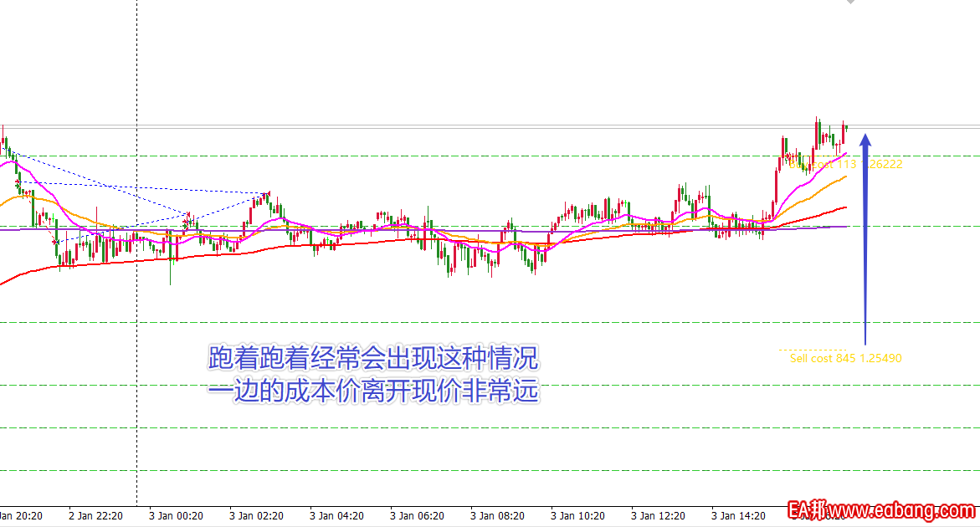
Task: Click the chart shift triangle at top right
Action: 851,3
